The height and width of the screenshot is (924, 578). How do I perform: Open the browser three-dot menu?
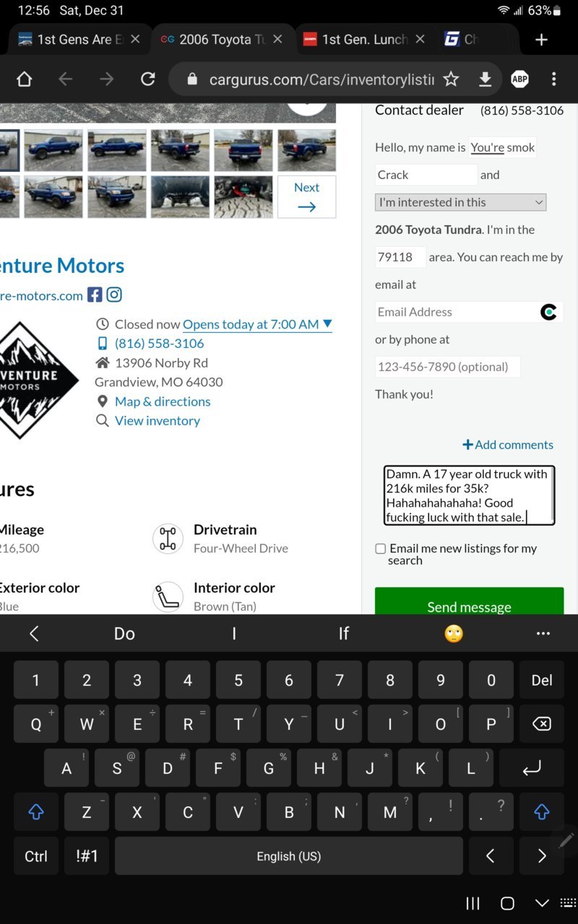tap(553, 79)
